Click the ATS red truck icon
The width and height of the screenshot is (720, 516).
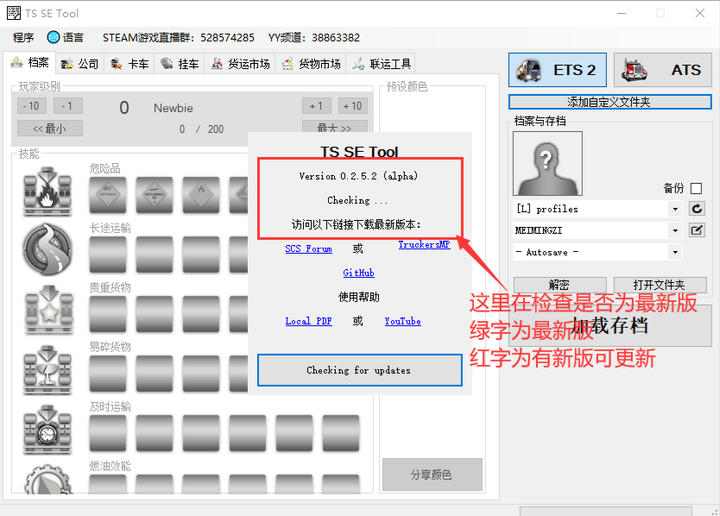click(x=634, y=70)
